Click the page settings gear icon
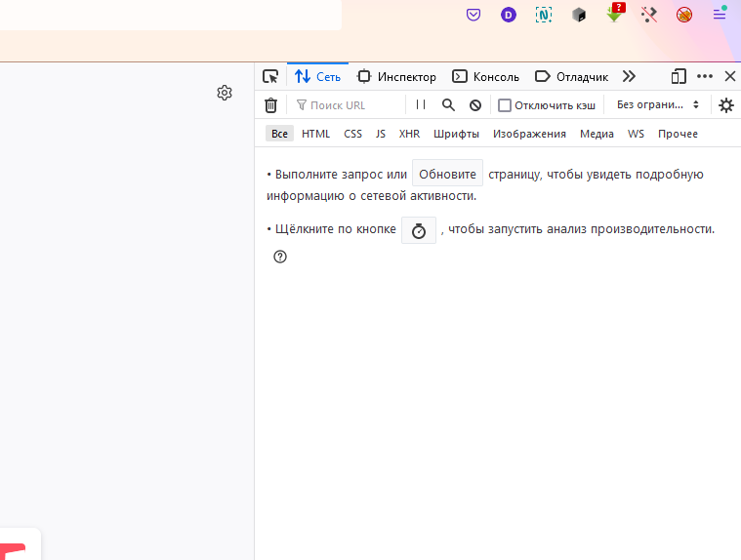The image size is (741, 560). [225, 93]
